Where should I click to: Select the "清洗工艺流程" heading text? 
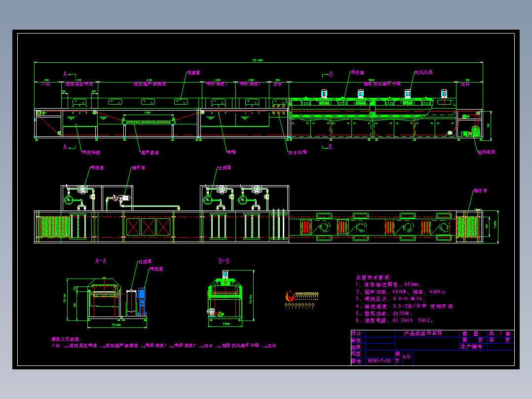point(66,339)
